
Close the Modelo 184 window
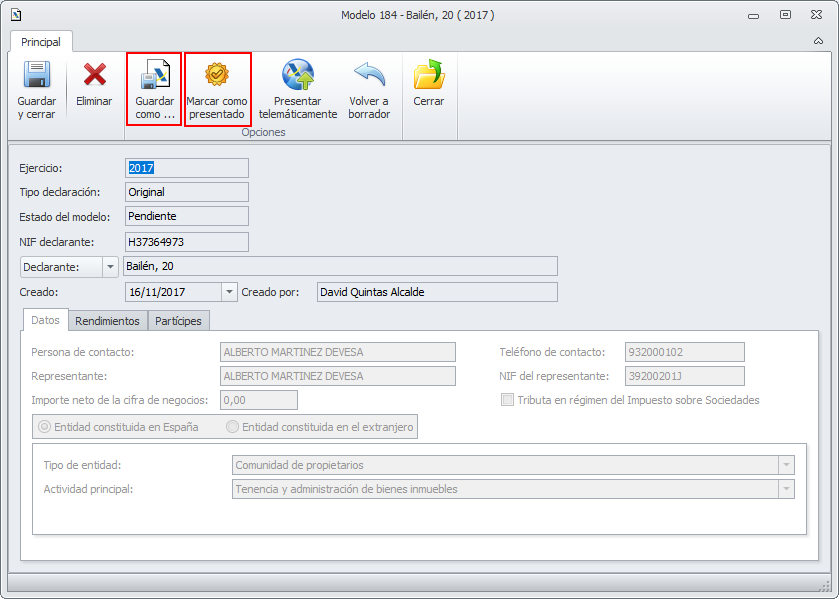click(817, 15)
